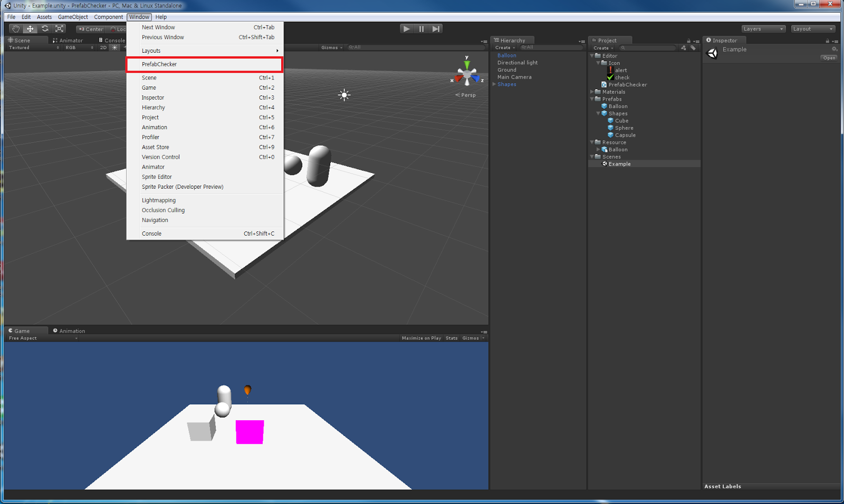844x504 pixels.
Task: Open the Textured draw mode dropdown
Action: pos(34,47)
